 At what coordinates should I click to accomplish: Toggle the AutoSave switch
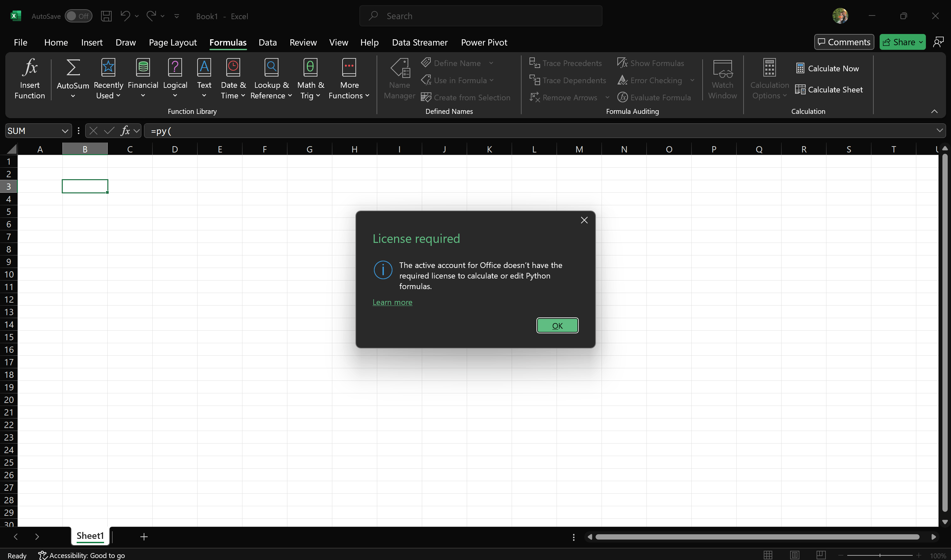point(78,16)
